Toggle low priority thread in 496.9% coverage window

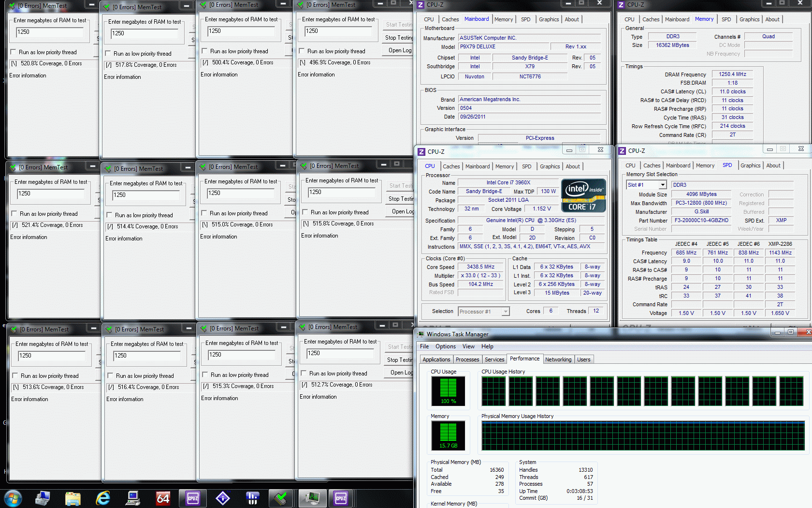(x=302, y=51)
